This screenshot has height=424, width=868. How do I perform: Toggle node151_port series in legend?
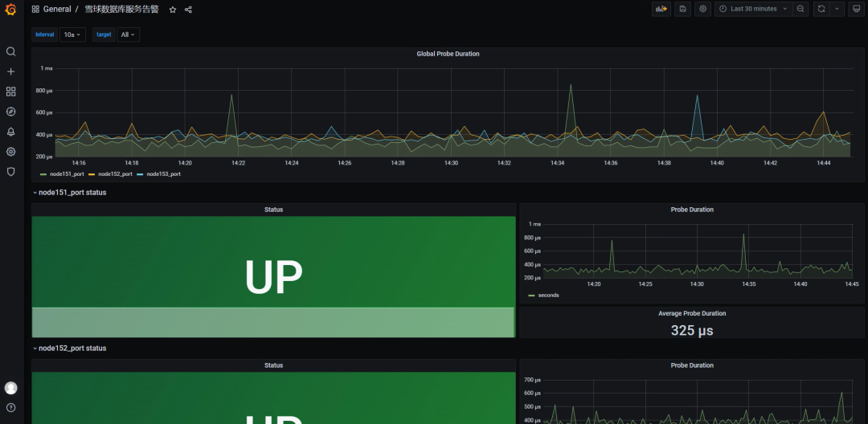[x=62, y=174]
